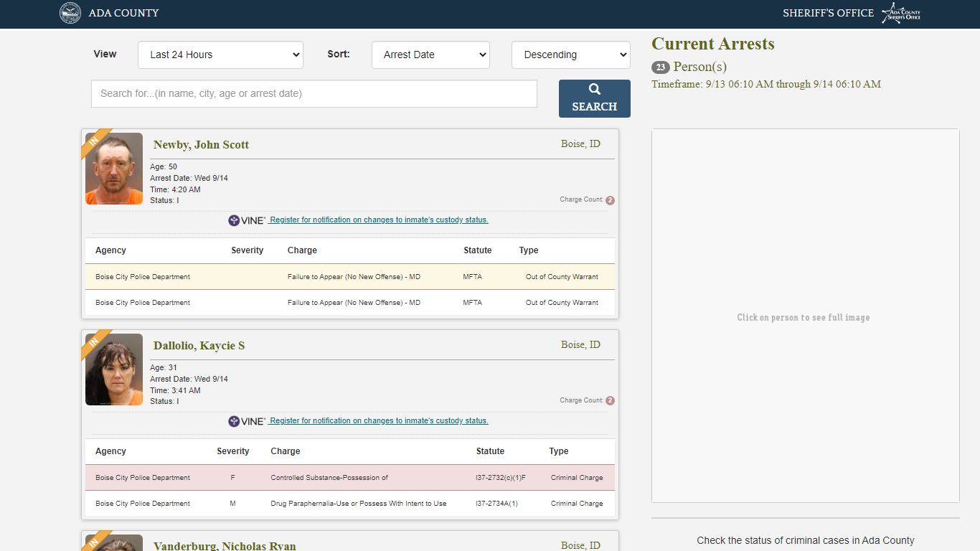Click Check the status of criminal cases text
This screenshot has width=980, height=551.
tap(806, 540)
